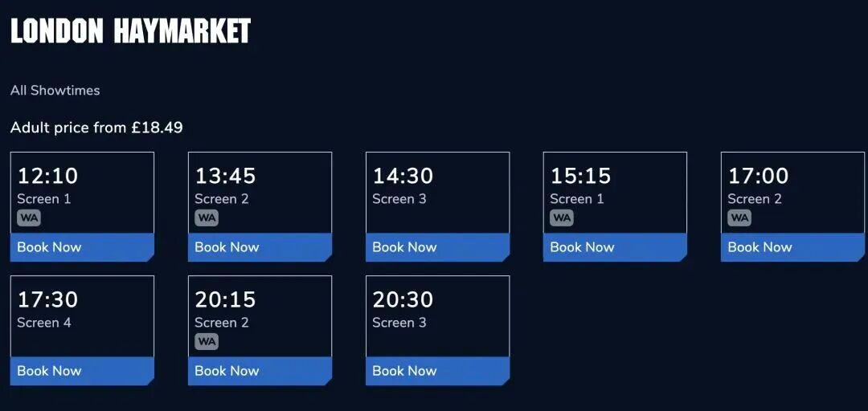Book Now for the 17:00 showtime
The image size is (868, 411).
[792, 247]
